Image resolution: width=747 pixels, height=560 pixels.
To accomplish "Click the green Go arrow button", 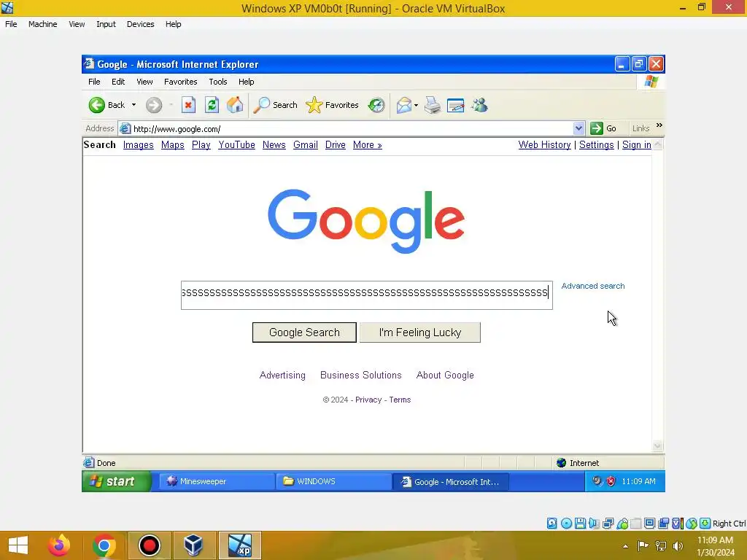I will coord(597,128).
